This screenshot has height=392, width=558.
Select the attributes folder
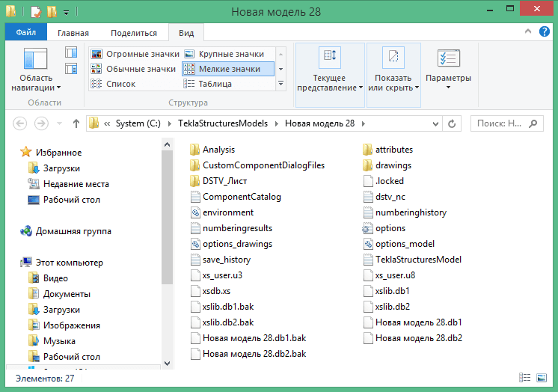(x=387, y=150)
